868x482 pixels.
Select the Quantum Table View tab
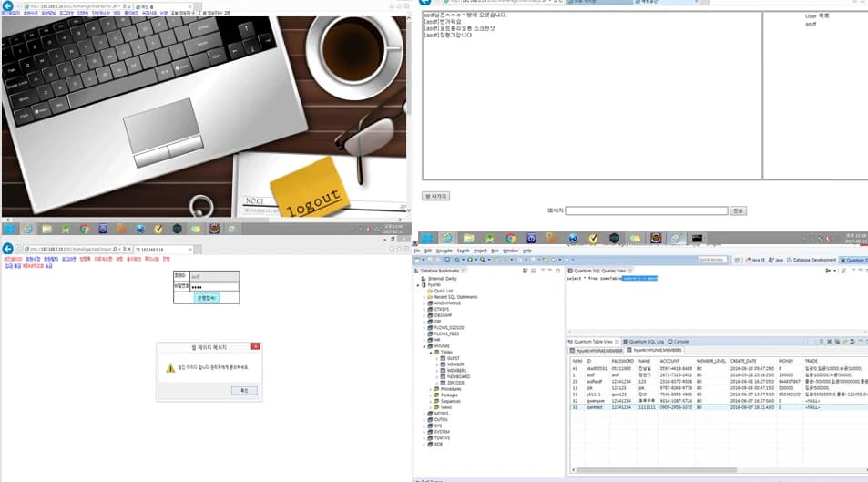(592, 342)
